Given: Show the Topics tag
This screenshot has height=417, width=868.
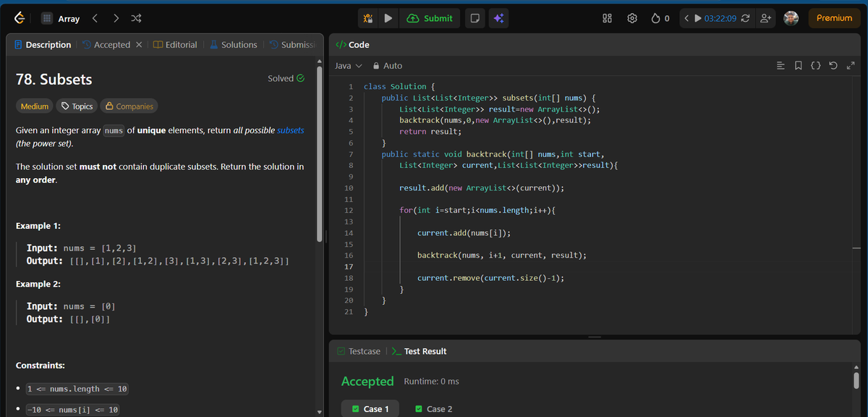Looking at the screenshot, I should 77,106.
